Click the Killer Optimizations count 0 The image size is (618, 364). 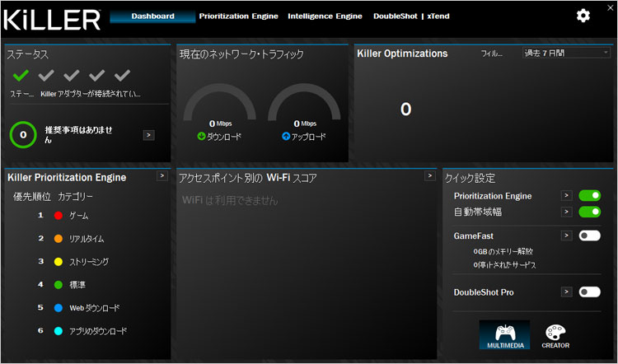click(x=406, y=110)
